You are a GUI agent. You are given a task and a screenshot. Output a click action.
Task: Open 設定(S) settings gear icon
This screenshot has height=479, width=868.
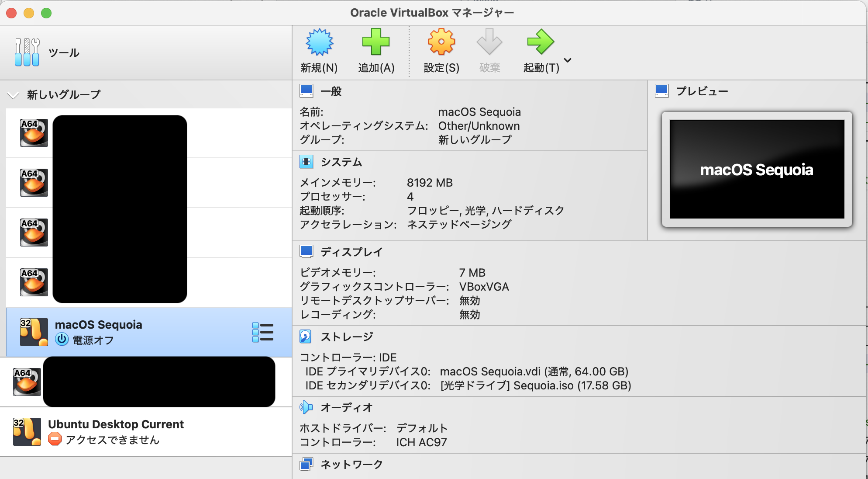click(x=441, y=42)
